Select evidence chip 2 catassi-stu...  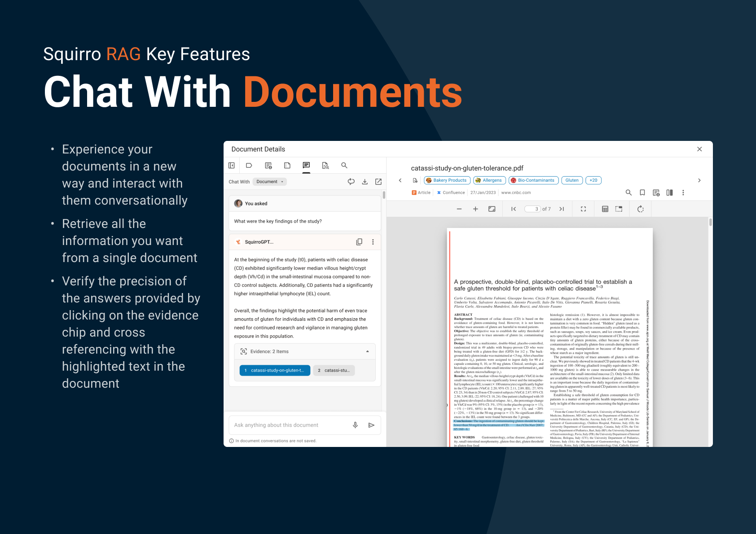click(334, 370)
